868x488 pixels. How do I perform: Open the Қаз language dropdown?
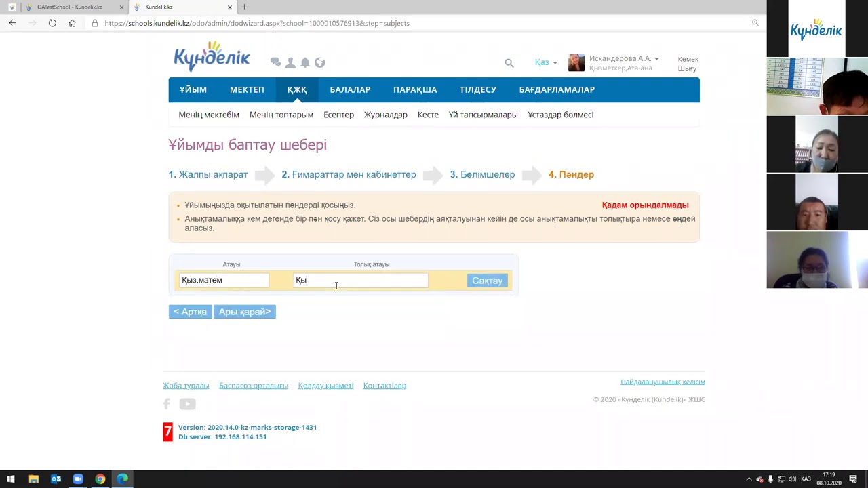tap(546, 62)
